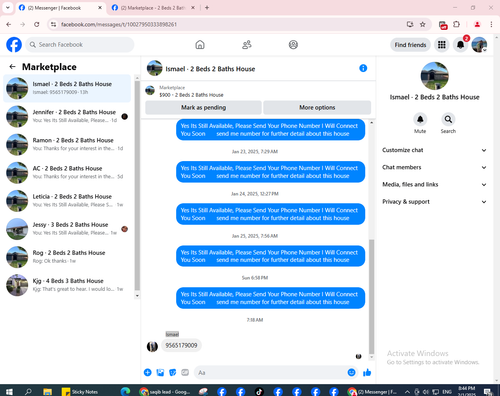Open TikTok app in taskbar

pyautogui.click(x=259, y=392)
